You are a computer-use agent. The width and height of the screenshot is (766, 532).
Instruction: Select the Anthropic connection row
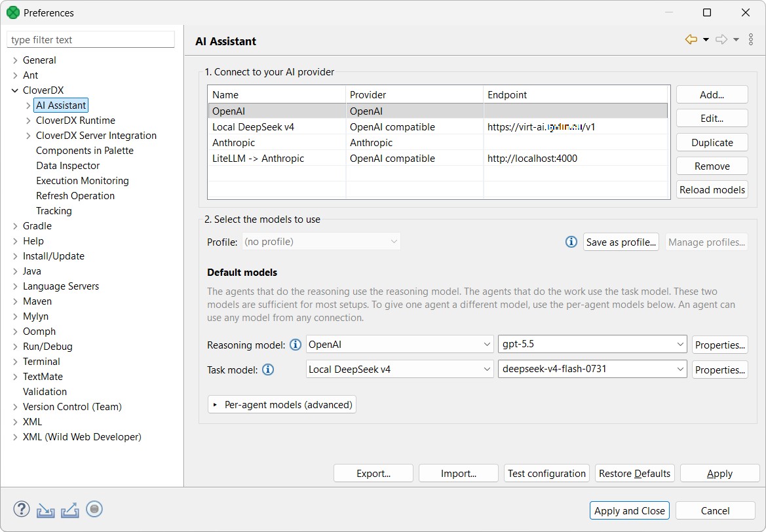(438, 143)
